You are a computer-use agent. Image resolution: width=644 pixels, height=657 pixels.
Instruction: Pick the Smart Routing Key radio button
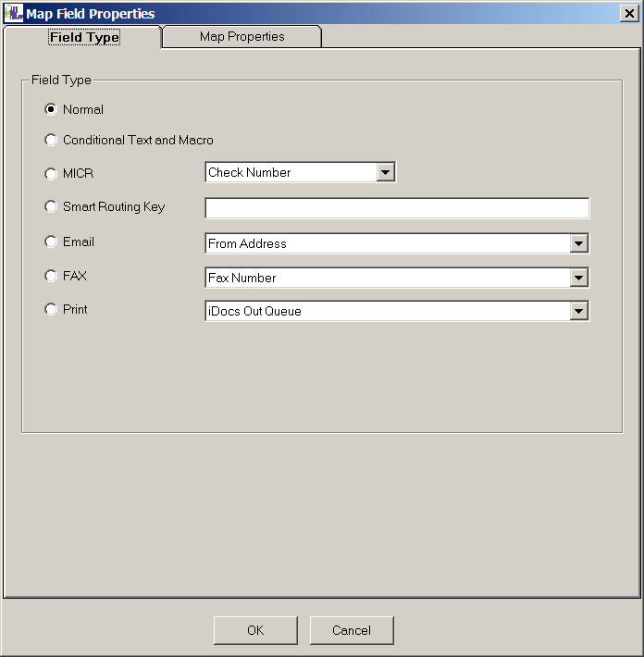51,206
